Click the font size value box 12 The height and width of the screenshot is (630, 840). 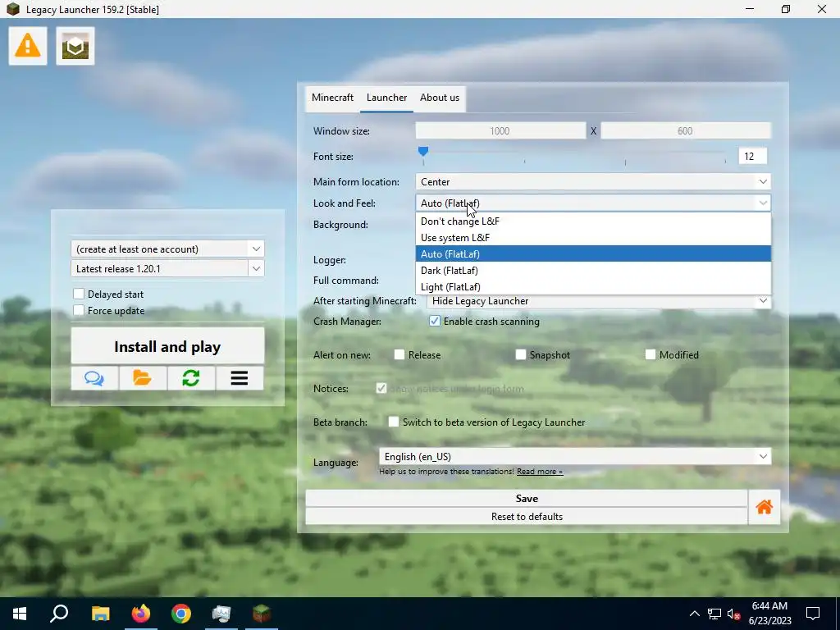[753, 156]
